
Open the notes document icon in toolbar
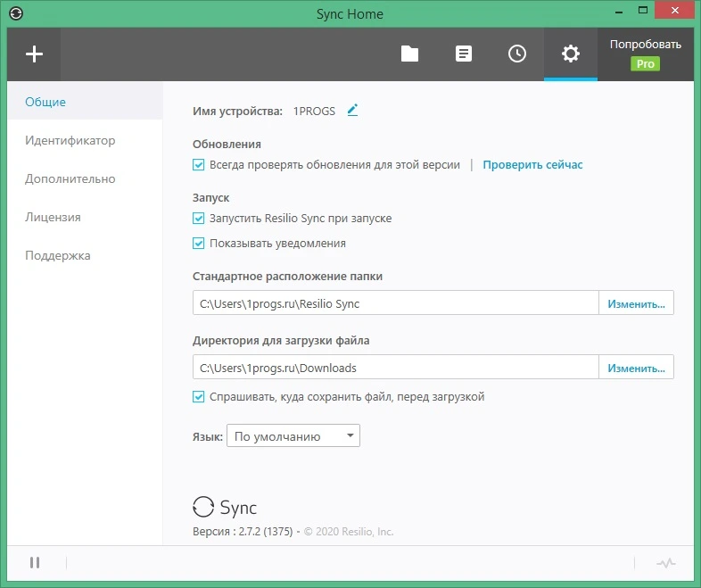click(x=463, y=54)
